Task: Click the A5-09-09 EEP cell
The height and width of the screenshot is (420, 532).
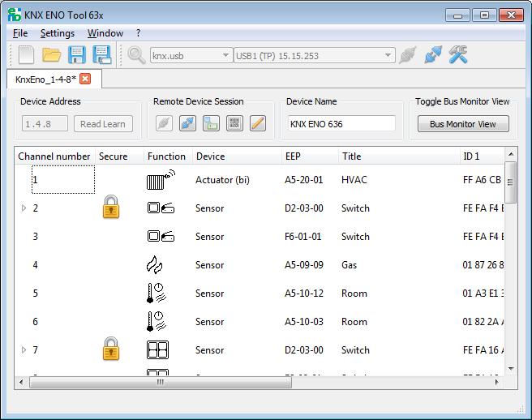Action: point(303,265)
